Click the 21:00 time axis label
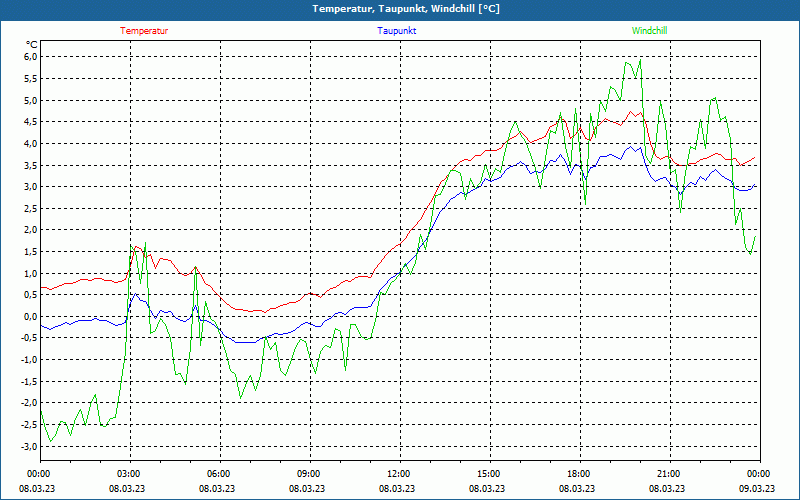This screenshot has height=500, width=800. [670, 474]
